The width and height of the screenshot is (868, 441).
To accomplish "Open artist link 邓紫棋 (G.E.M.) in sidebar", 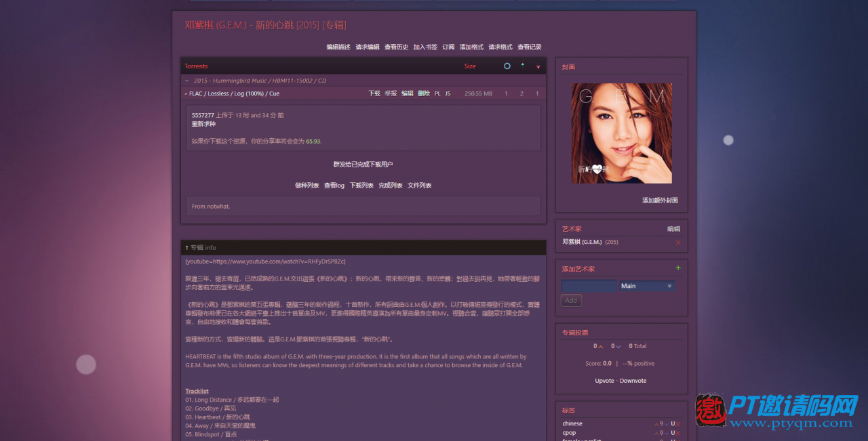I will (x=582, y=242).
